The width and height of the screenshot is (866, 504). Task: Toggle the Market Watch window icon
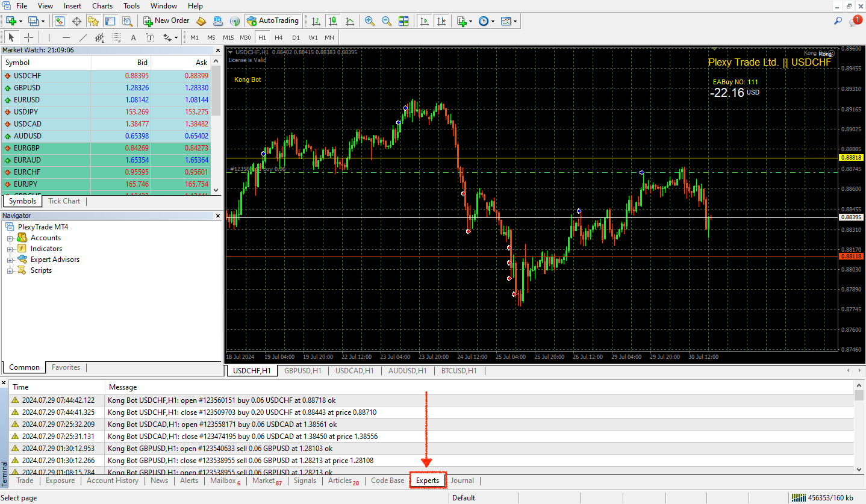pos(60,21)
